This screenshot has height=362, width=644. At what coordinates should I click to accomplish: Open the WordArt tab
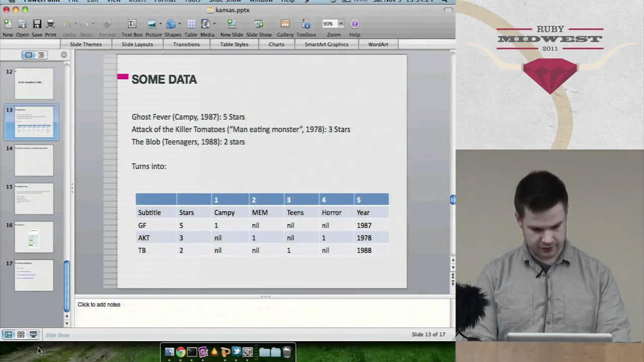[378, 44]
